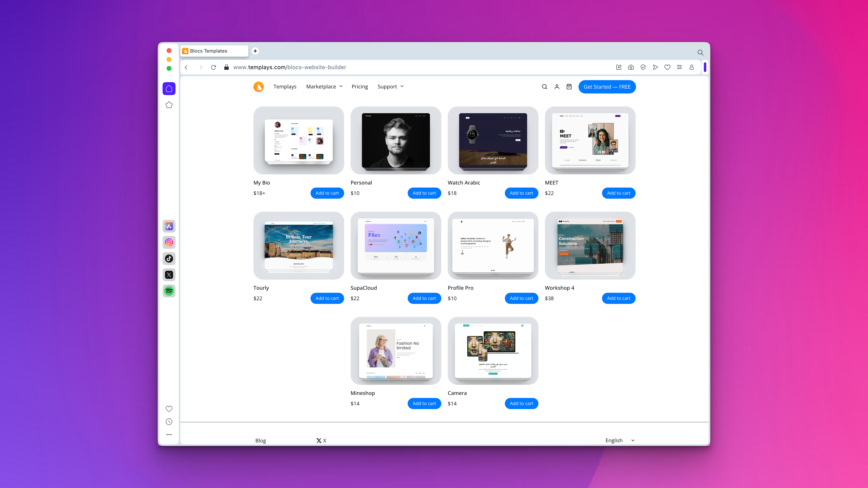Open Instagram from the browser sidebar
868x488 pixels.
pyautogui.click(x=169, y=243)
